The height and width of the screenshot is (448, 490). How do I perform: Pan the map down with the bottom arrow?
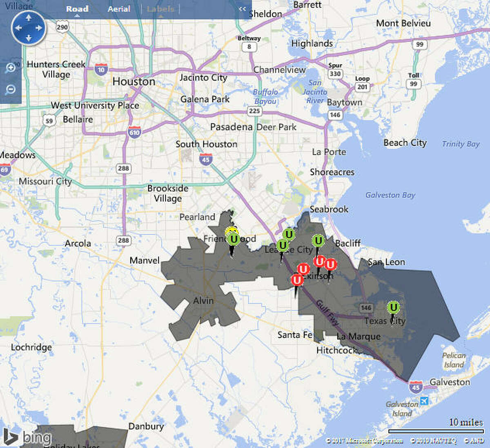pos(29,38)
